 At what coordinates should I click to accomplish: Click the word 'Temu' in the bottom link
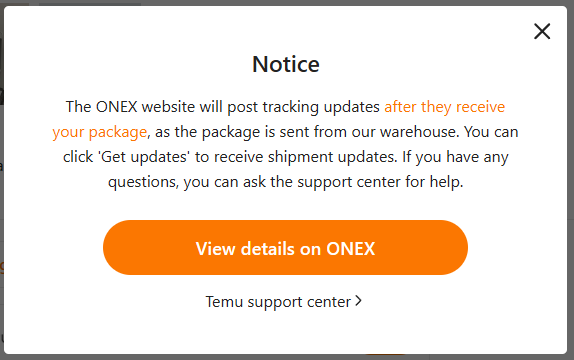coord(224,302)
